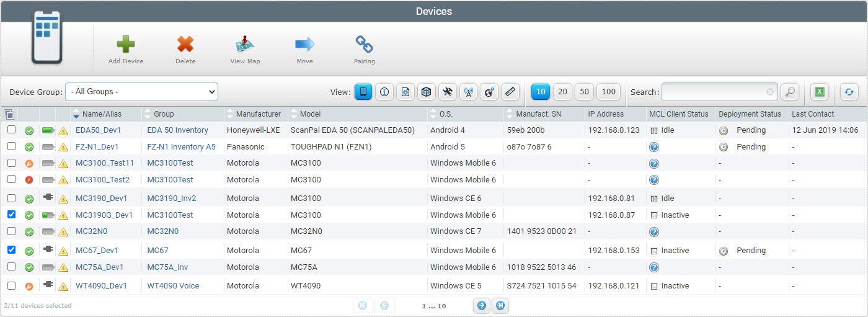Image resolution: width=868 pixels, height=317 pixels.
Task: Click the 'ScanPal EDA 50 (SCANPALEDA50)' model cell
Action: (x=352, y=130)
